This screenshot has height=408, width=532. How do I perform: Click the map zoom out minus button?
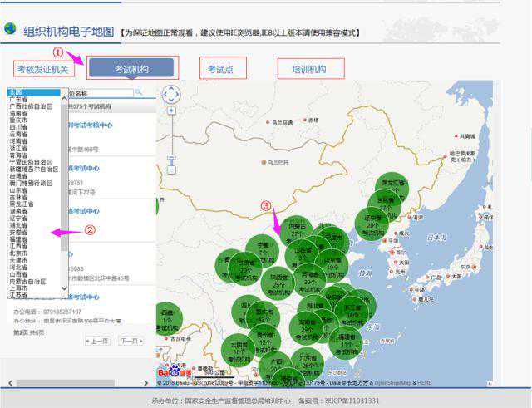(x=170, y=170)
